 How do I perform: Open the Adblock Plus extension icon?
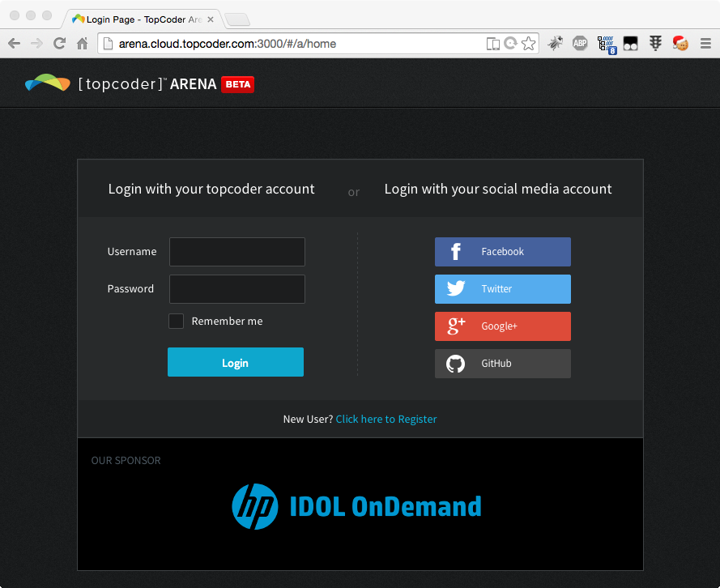(580, 44)
